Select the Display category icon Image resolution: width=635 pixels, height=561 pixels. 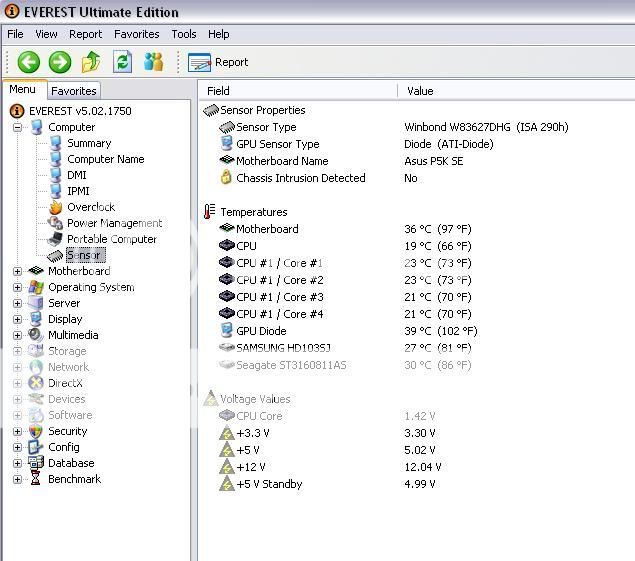(x=36, y=319)
